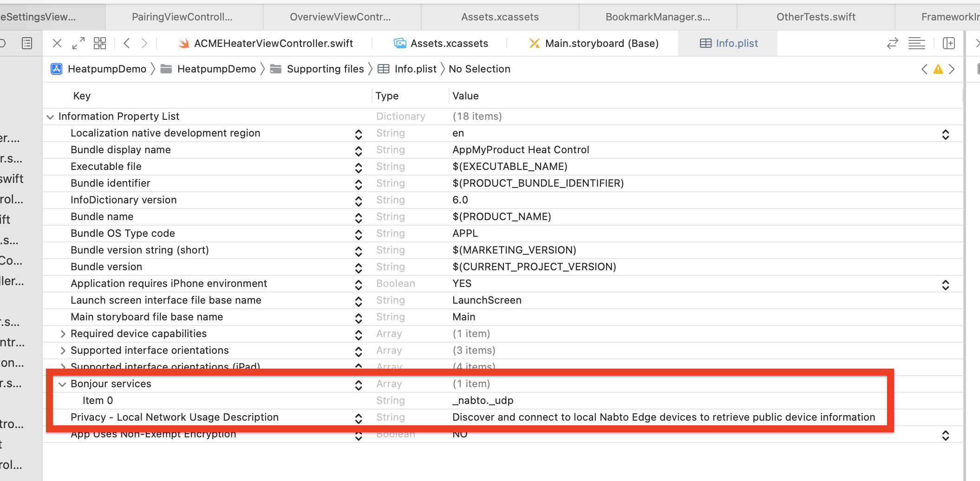The height and width of the screenshot is (481, 980).
Task: Collapse the Information Property List root
Action: 50,117
